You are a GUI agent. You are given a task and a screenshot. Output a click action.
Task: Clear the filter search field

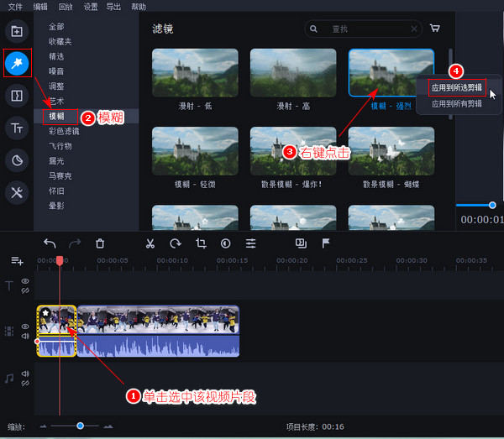(414, 29)
